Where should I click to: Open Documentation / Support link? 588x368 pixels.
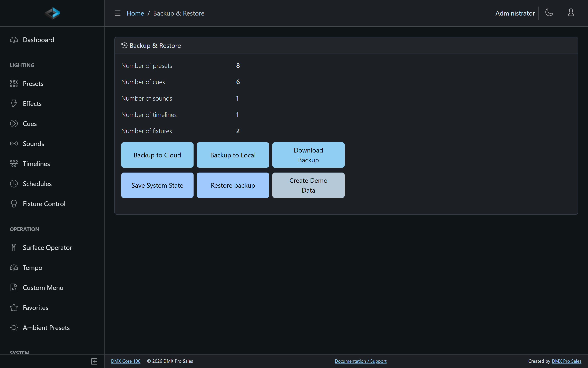[361, 361]
